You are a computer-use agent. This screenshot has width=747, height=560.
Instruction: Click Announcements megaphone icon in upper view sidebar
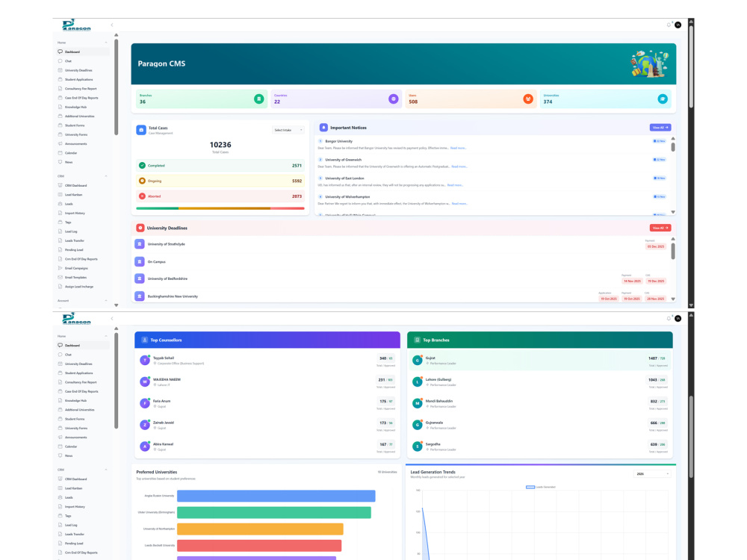[60, 144]
